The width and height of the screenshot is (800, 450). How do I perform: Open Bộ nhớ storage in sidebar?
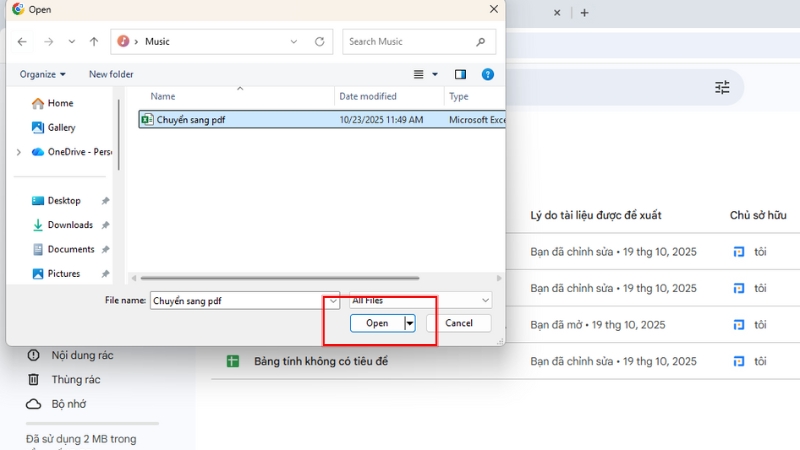70,403
